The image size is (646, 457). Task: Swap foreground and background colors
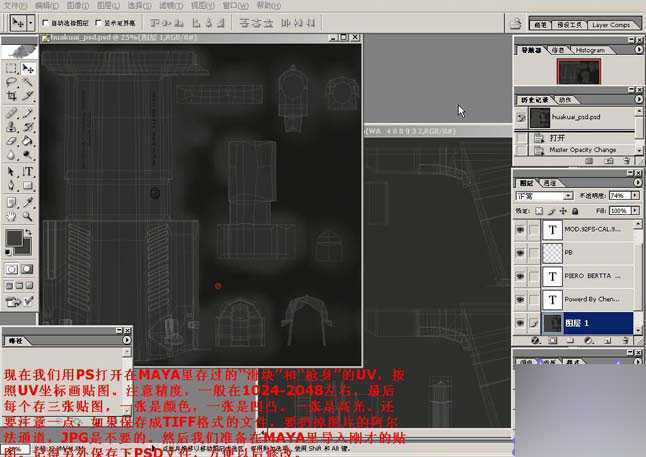pos(28,233)
